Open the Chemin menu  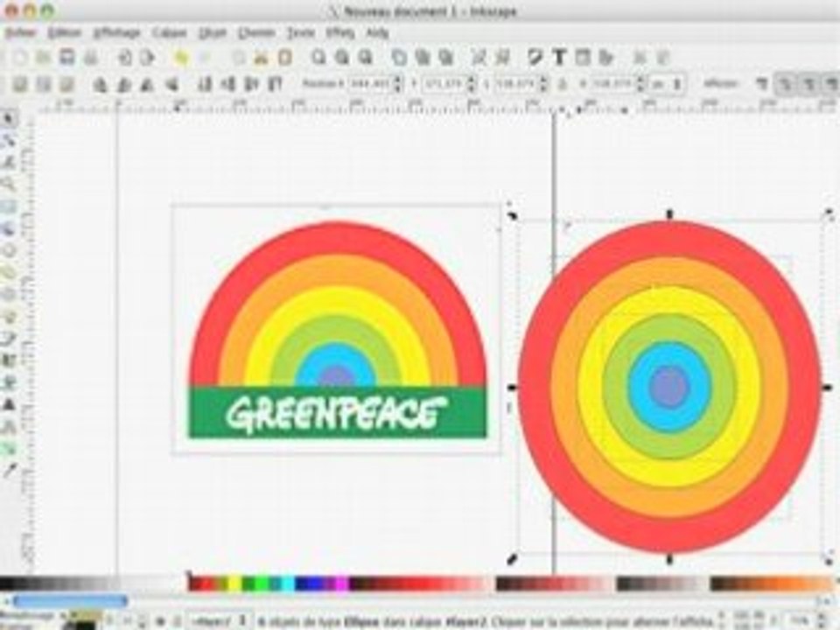256,32
